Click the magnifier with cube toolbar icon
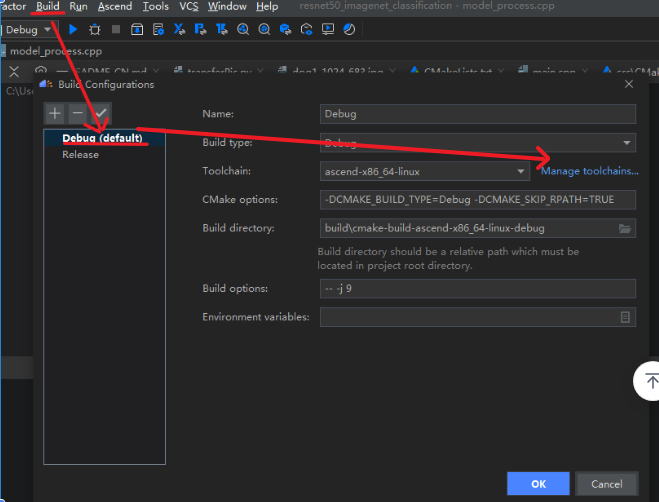659x502 pixels. click(264, 29)
